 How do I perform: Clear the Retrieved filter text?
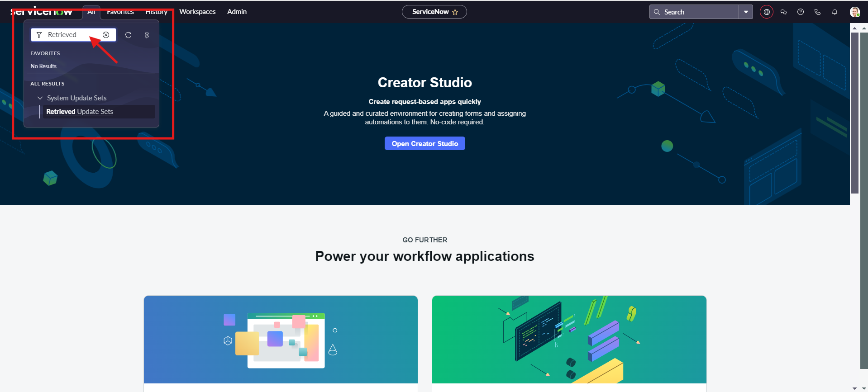[x=106, y=35]
